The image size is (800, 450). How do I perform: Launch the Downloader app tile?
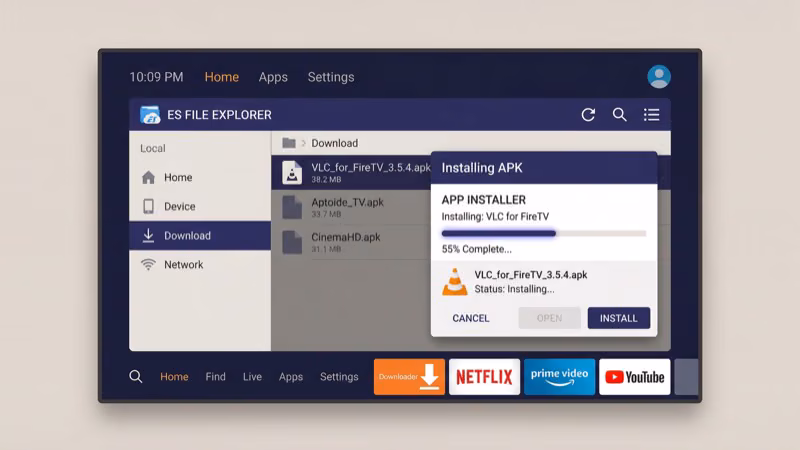point(409,377)
